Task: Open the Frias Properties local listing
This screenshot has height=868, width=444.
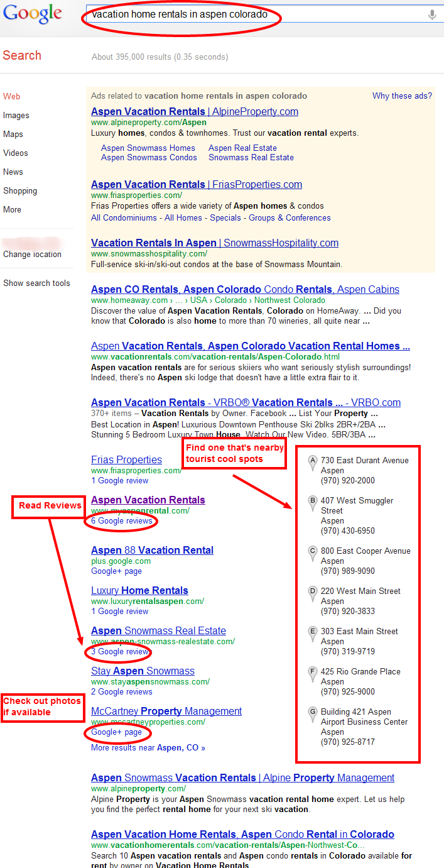Action: click(126, 460)
